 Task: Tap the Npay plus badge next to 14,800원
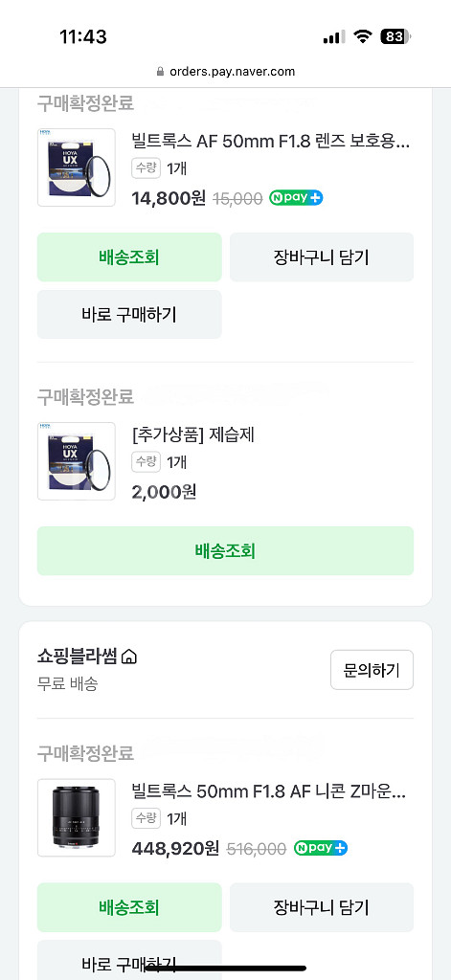[x=297, y=198]
